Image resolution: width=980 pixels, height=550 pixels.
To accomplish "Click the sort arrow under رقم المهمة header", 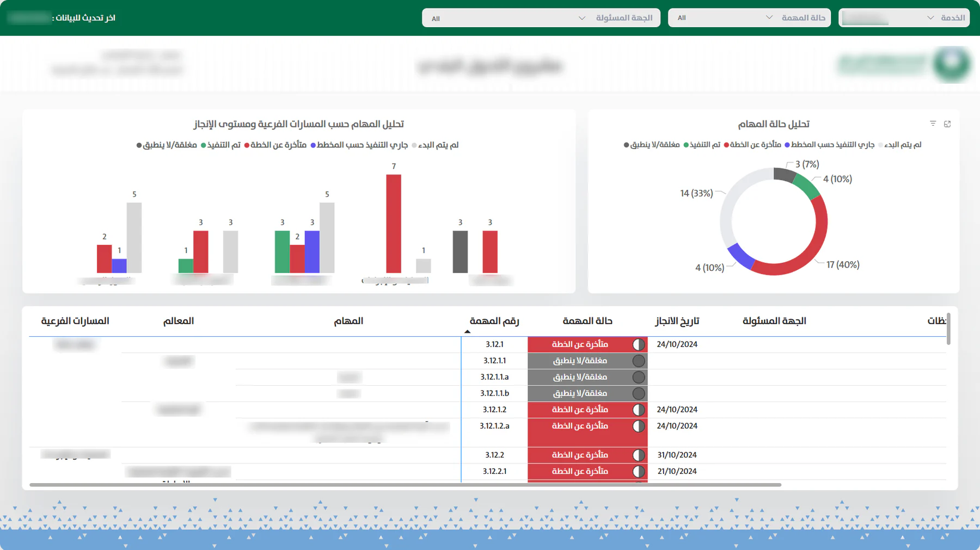I will click(467, 331).
